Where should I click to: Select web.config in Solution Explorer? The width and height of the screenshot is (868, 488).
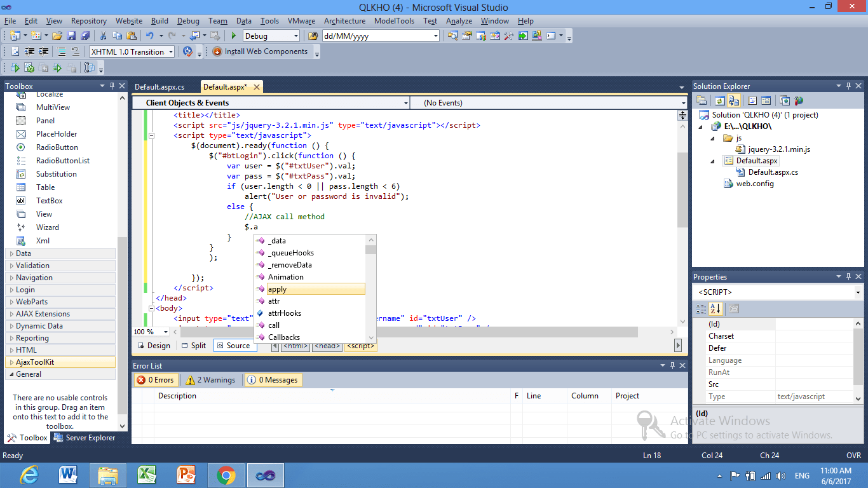pyautogui.click(x=755, y=184)
